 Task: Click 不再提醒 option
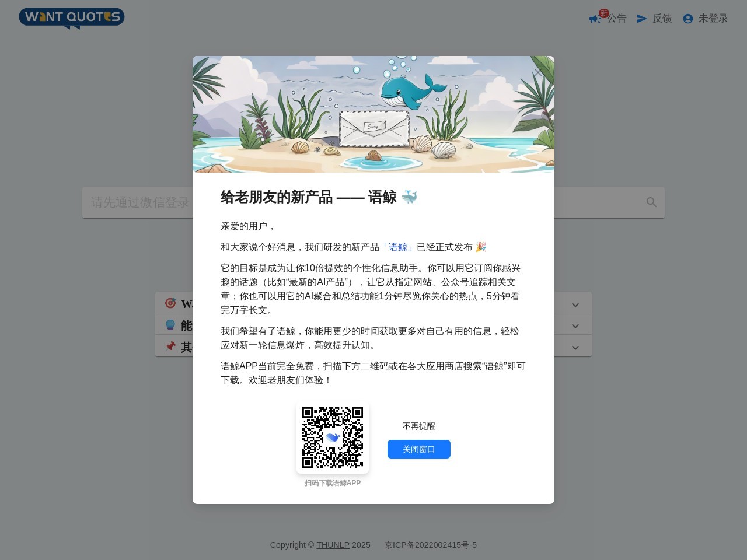pyautogui.click(x=419, y=426)
